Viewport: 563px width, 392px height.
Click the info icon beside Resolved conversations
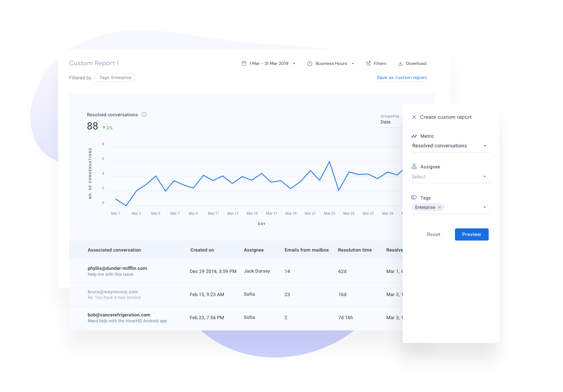(x=144, y=115)
